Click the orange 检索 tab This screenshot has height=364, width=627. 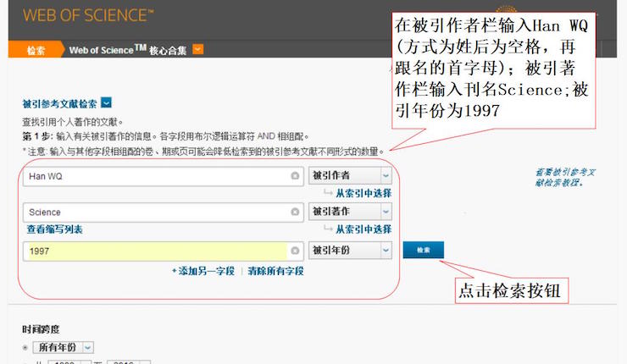[36, 50]
